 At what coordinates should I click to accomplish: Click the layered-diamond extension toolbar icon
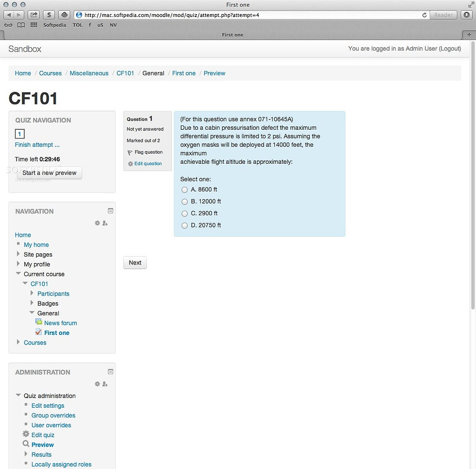(x=64, y=15)
